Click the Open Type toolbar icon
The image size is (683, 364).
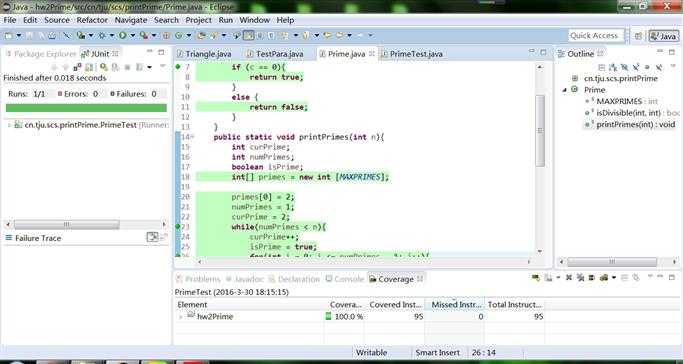[201, 35]
